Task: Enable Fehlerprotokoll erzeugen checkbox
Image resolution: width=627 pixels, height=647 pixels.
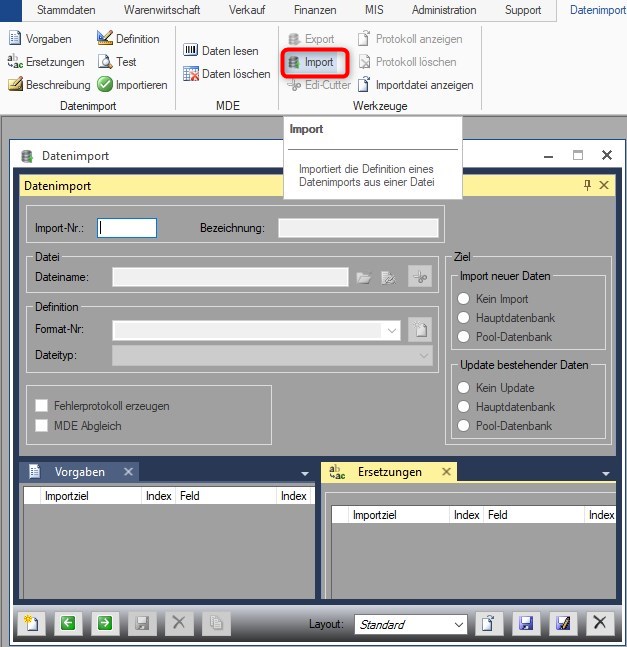Action: pyautogui.click(x=42, y=406)
